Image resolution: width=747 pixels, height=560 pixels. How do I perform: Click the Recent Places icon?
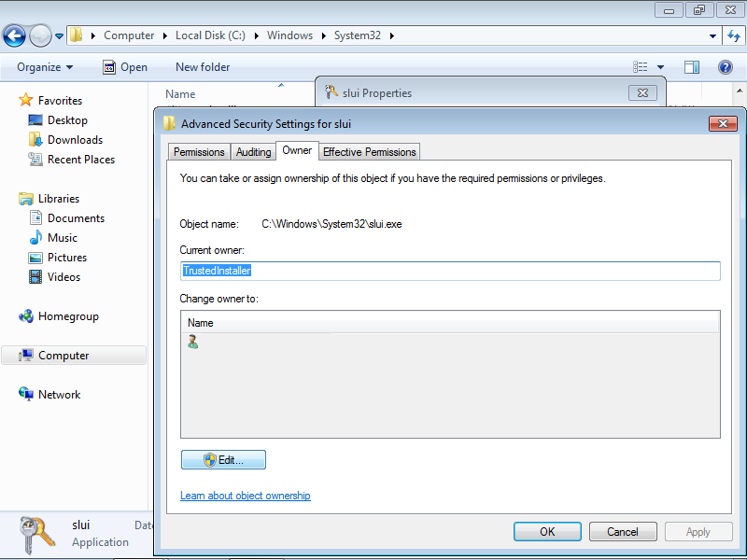click(35, 159)
